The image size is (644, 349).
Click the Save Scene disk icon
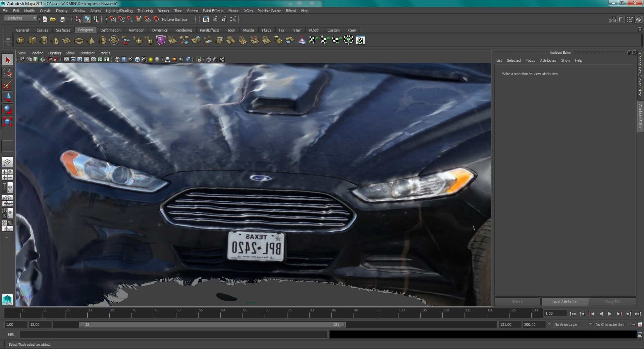point(62,19)
